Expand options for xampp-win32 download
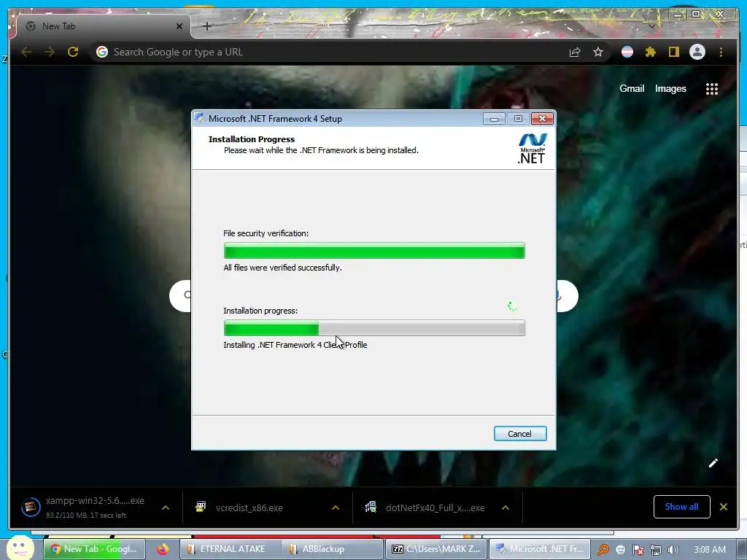The image size is (747, 560). tap(166, 507)
